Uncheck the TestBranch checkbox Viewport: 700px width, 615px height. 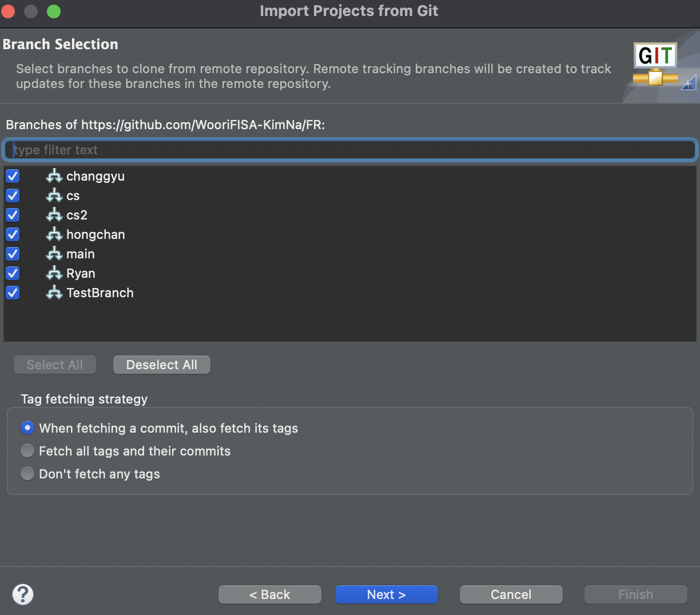coord(13,293)
